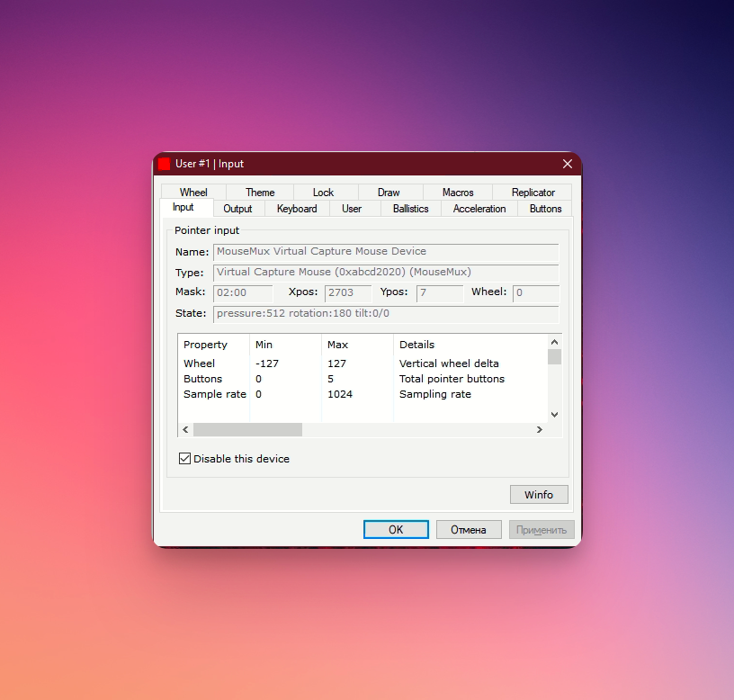Click the Max column header
Screen dimensions: 734x700
[x=358, y=345]
